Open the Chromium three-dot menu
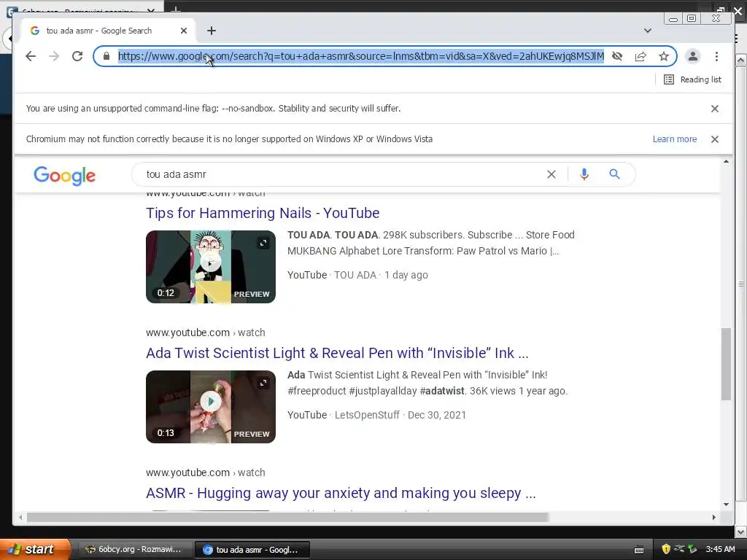Viewport: 747px width, 560px height. 716,56
